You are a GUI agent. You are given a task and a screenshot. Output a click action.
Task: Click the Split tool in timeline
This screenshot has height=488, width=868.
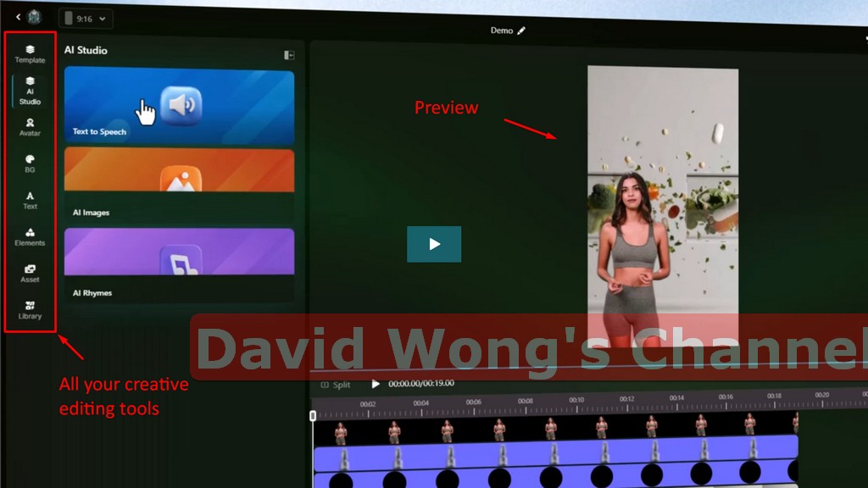pos(336,385)
